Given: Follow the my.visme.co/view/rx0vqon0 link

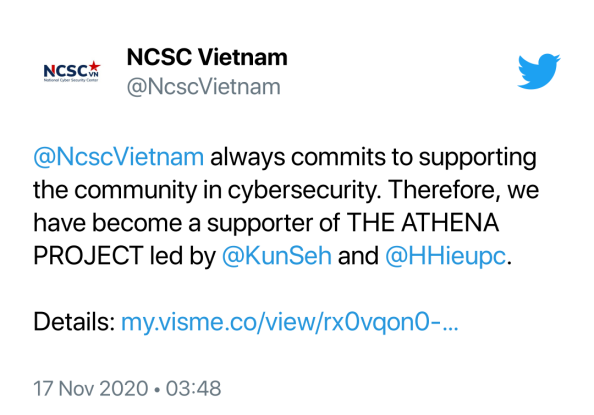Looking at the screenshot, I should click(x=289, y=322).
